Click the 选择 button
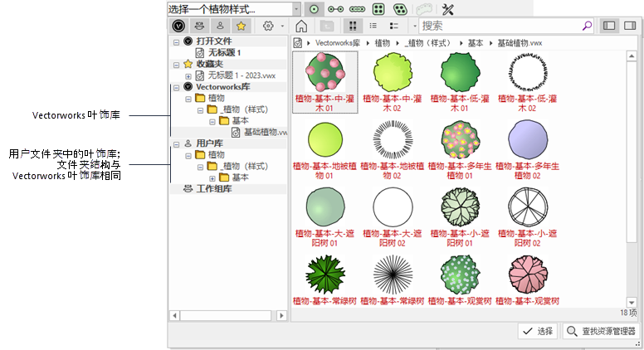Screen dimensions: 644x350 538,331
